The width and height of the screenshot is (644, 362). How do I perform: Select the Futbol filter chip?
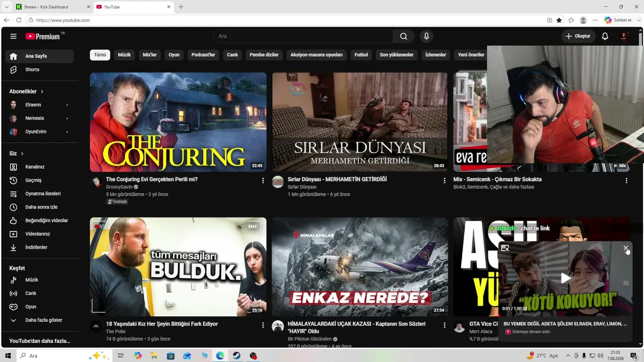click(x=361, y=55)
